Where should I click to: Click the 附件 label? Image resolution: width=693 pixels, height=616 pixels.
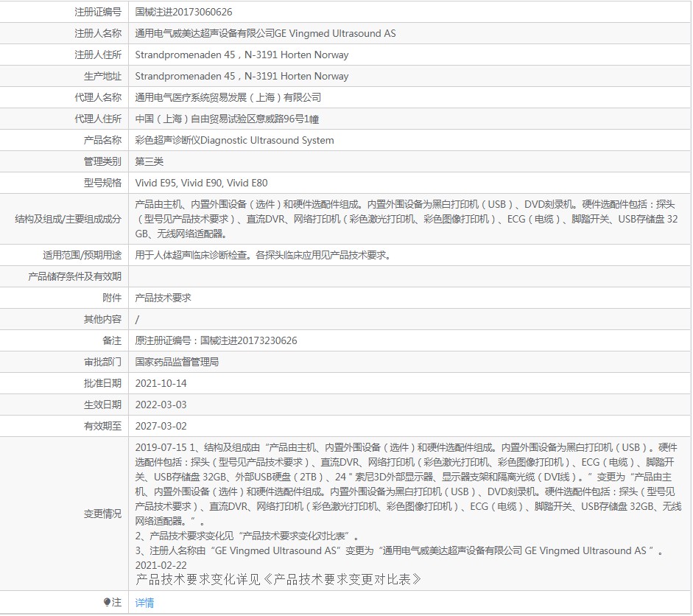coord(112,298)
